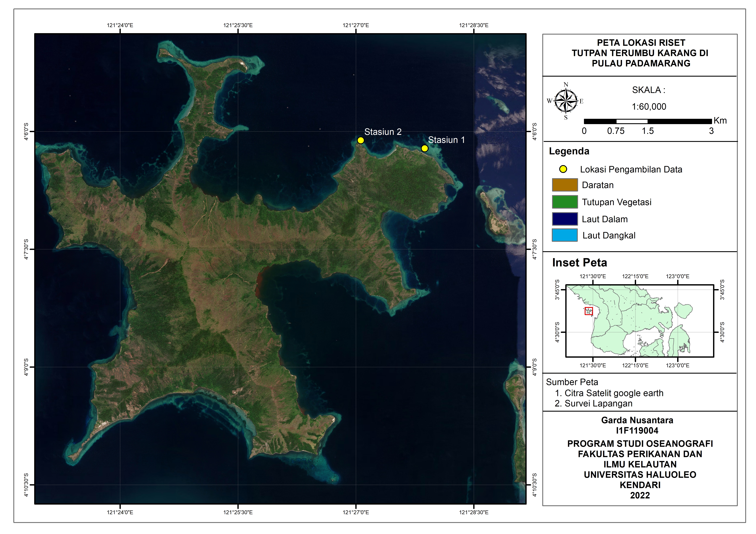The image size is (756, 534).
Task: Click the Laut Dangkal light blue swatch
Action: coord(565,236)
